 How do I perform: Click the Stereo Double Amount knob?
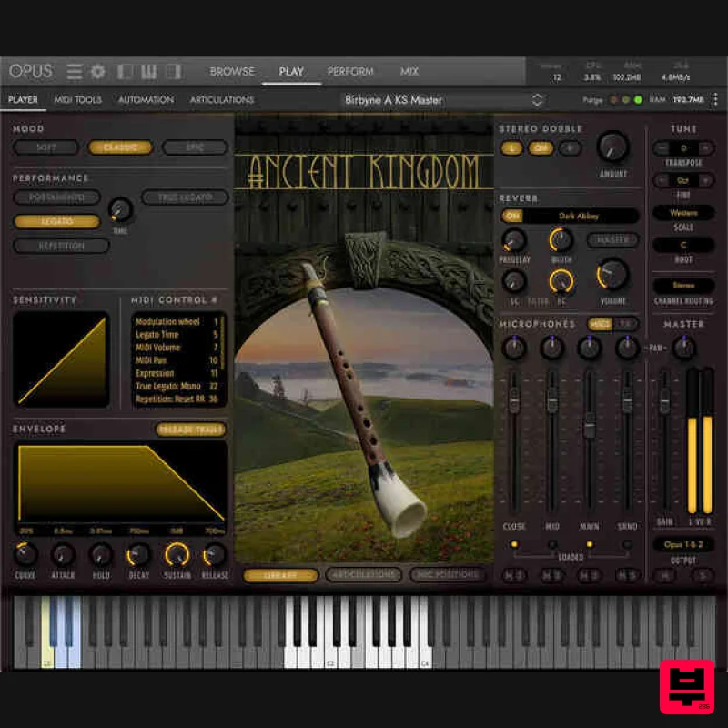coord(612,147)
